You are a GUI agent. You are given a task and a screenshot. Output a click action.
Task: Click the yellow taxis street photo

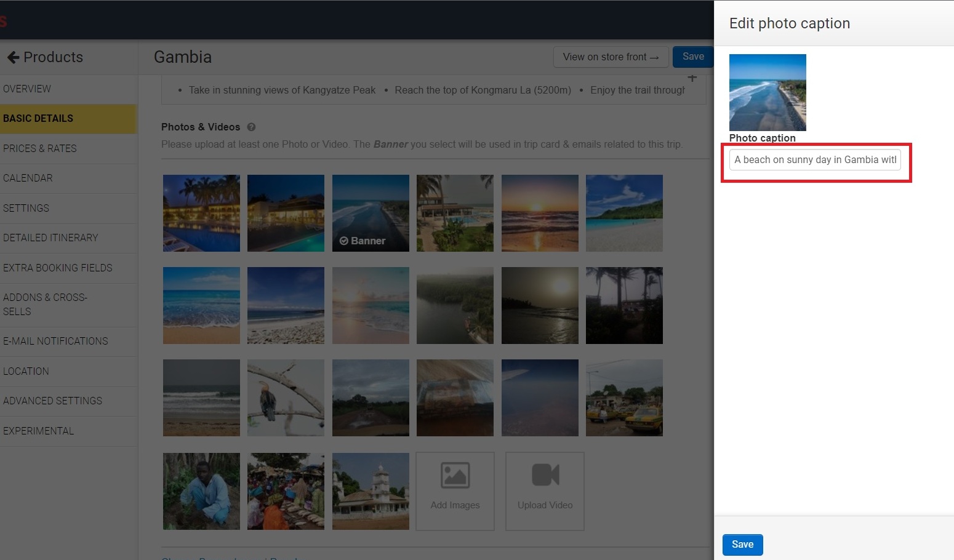(624, 398)
